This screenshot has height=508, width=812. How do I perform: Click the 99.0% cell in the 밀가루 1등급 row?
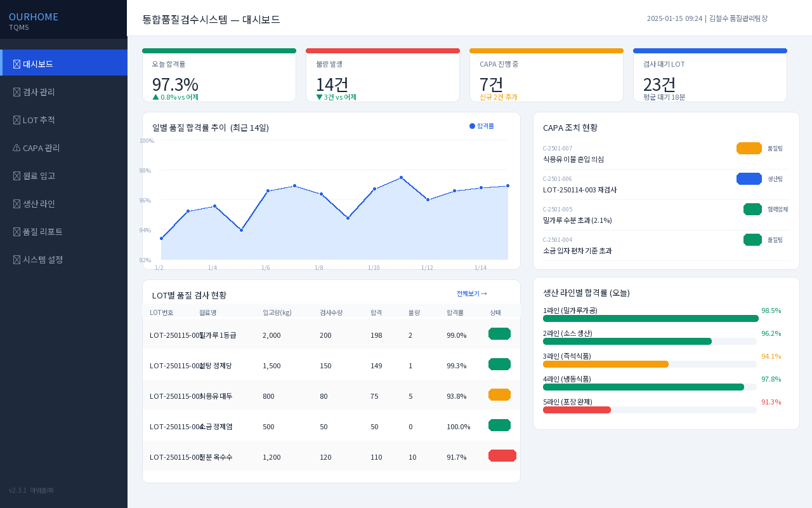[x=457, y=335]
